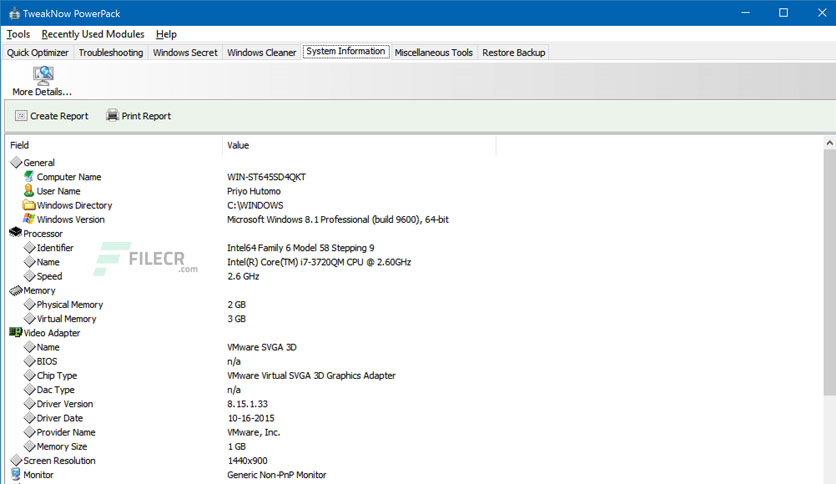Click the Create Report icon
The image size is (836, 484).
tap(21, 116)
